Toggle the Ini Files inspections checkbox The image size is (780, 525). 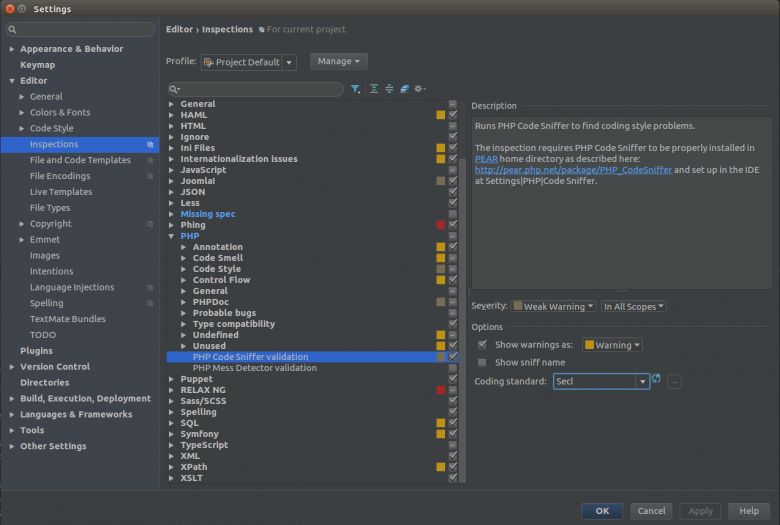click(x=453, y=148)
